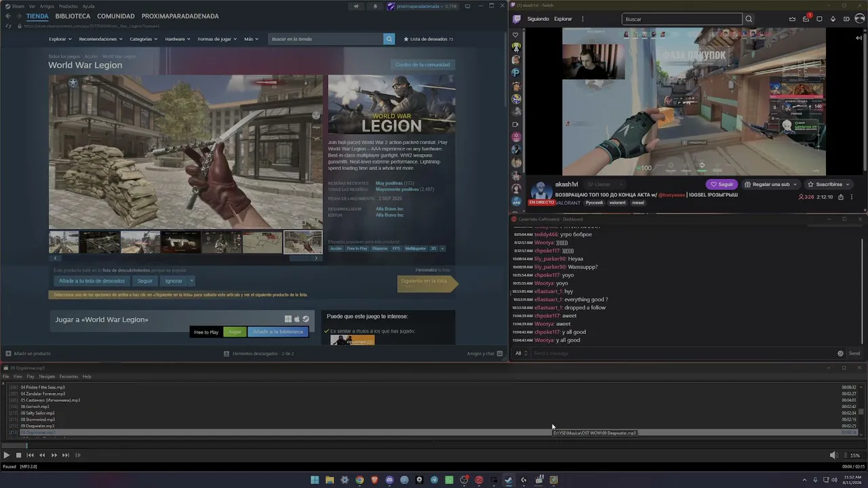Expand the Formas de jugar dropdown
The width and height of the screenshot is (868, 488).
click(x=218, y=39)
